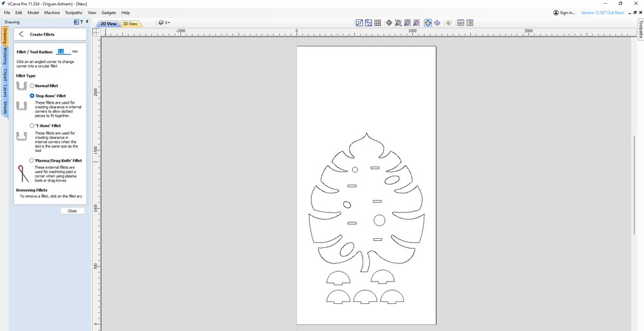The image size is (644, 331).
Task: Select the Sheets side tab
Action: [5, 108]
